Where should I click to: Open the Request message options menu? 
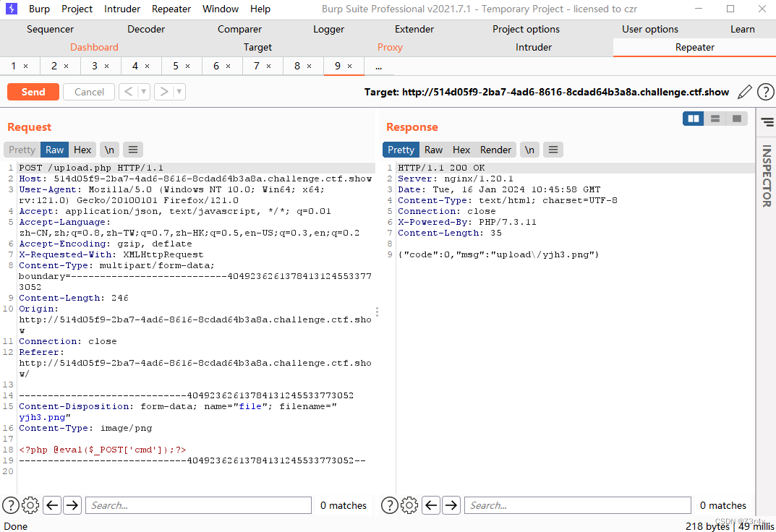point(133,150)
